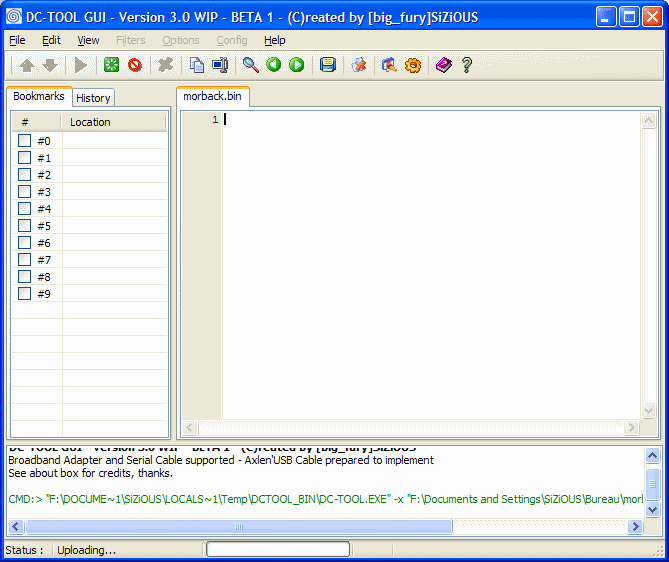Click the blue select-all screen icon
The height and width of the screenshot is (562, 669).
click(220, 65)
